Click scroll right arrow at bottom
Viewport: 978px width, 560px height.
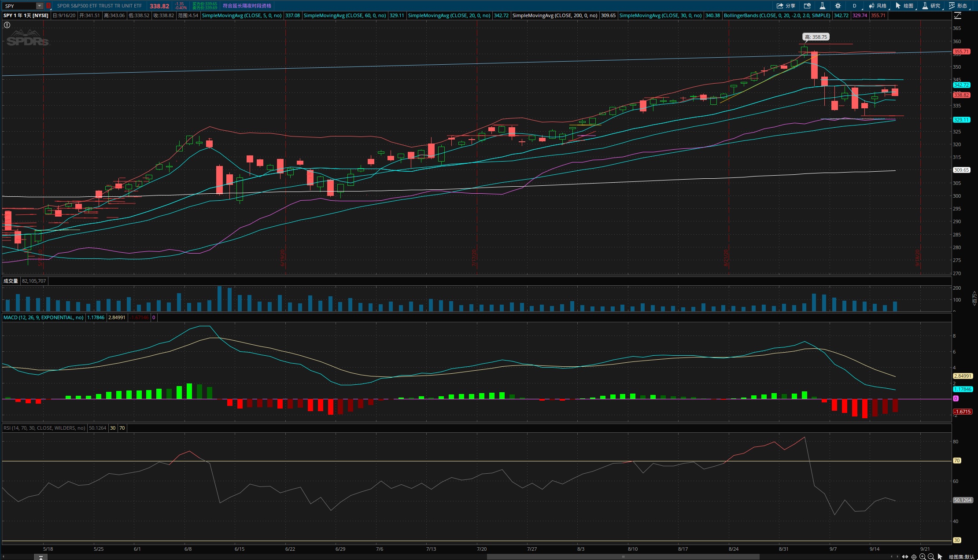pyautogui.click(x=898, y=557)
